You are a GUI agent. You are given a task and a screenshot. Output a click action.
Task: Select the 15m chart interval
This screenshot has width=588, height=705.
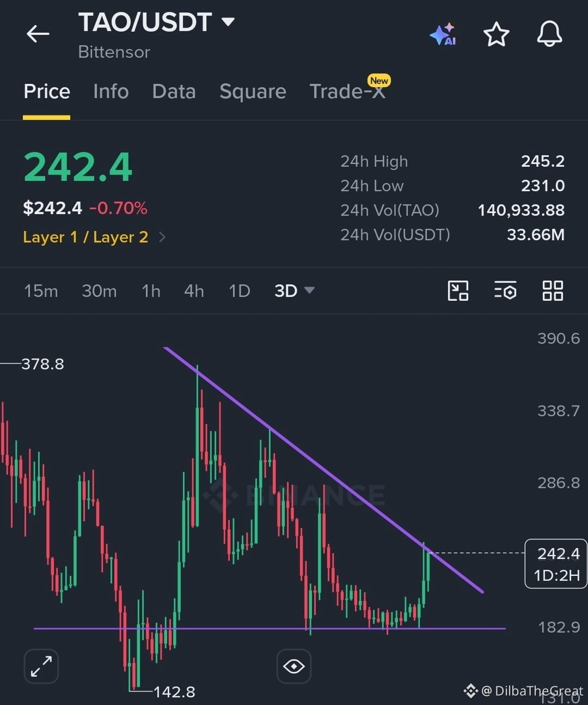click(x=41, y=291)
